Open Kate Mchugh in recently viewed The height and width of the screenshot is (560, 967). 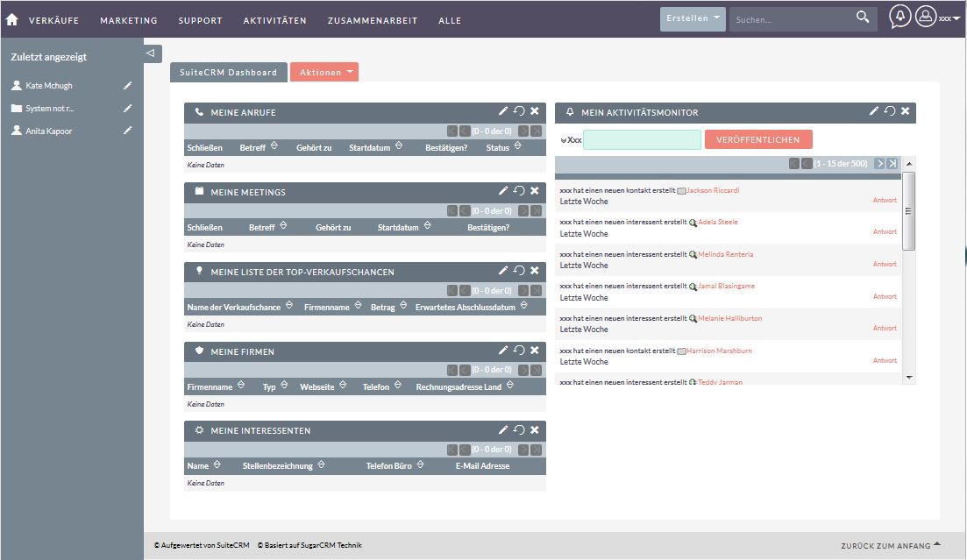pos(49,86)
